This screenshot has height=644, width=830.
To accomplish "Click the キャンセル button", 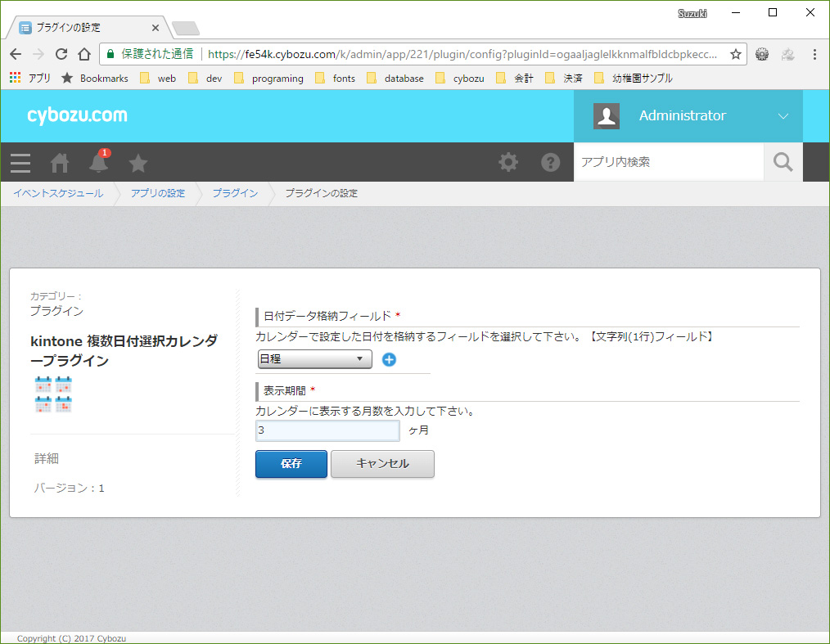I will pos(383,464).
